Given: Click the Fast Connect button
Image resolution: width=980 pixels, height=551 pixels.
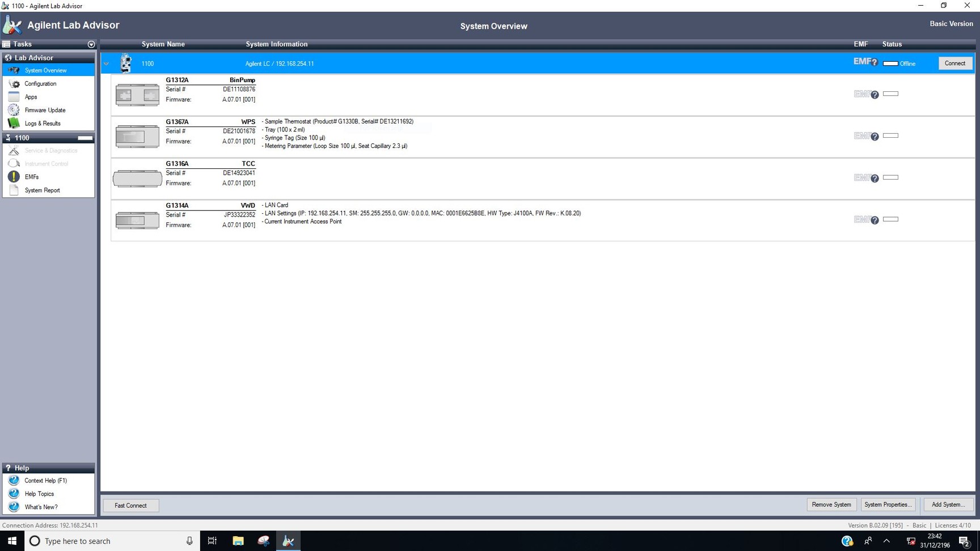Looking at the screenshot, I should point(130,506).
